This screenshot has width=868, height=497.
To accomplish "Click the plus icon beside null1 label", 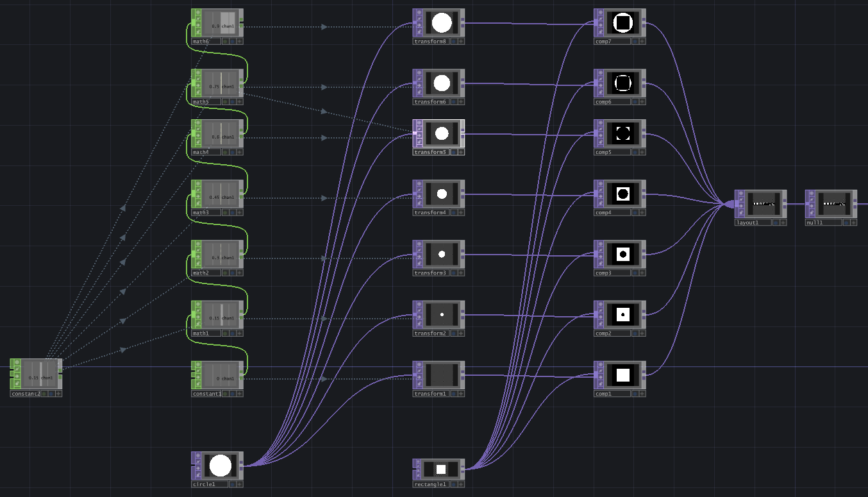I will tap(854, 223).
